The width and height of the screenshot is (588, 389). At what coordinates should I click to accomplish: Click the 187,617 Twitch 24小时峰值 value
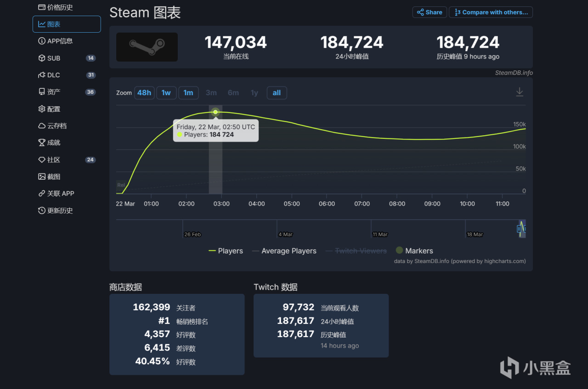pos(296,320)
